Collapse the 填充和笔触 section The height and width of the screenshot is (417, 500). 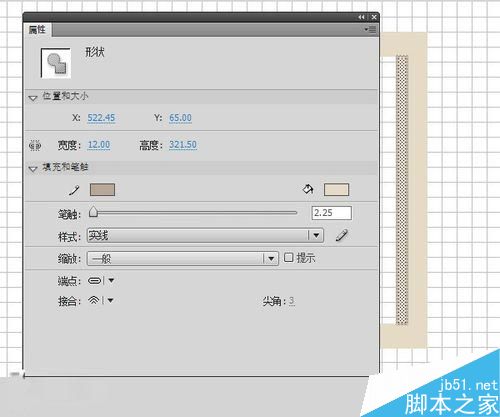(33, 169)
